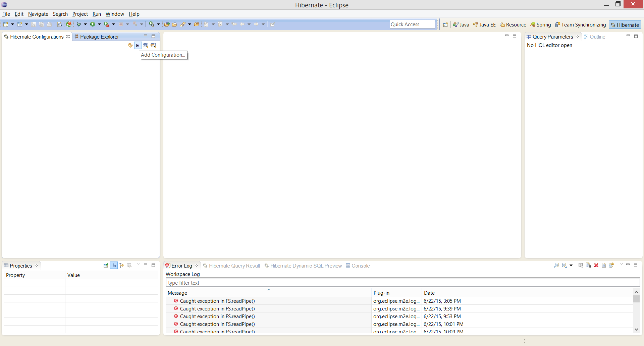Click the Debug bug icon
644x346 pixels.
tap(79, 24)
